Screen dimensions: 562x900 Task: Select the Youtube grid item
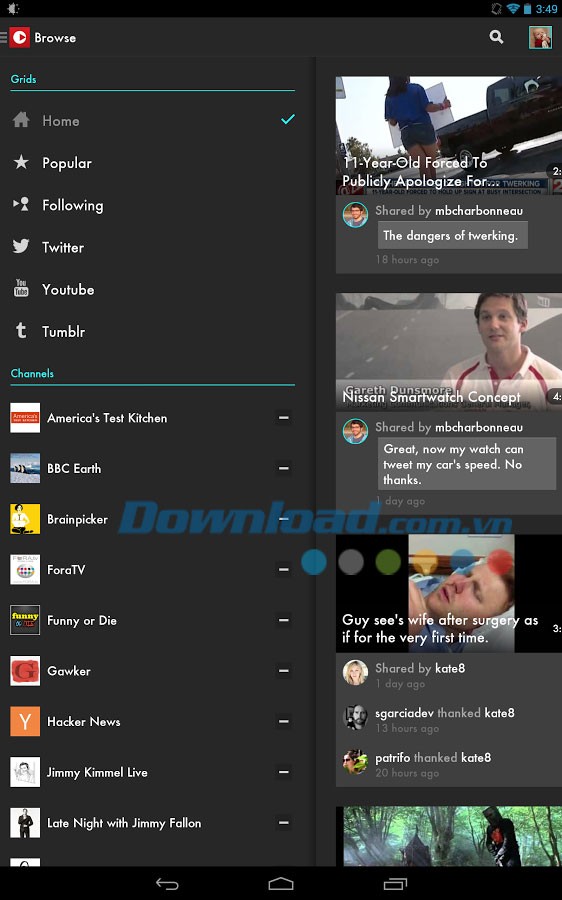(x=153, y=289)
